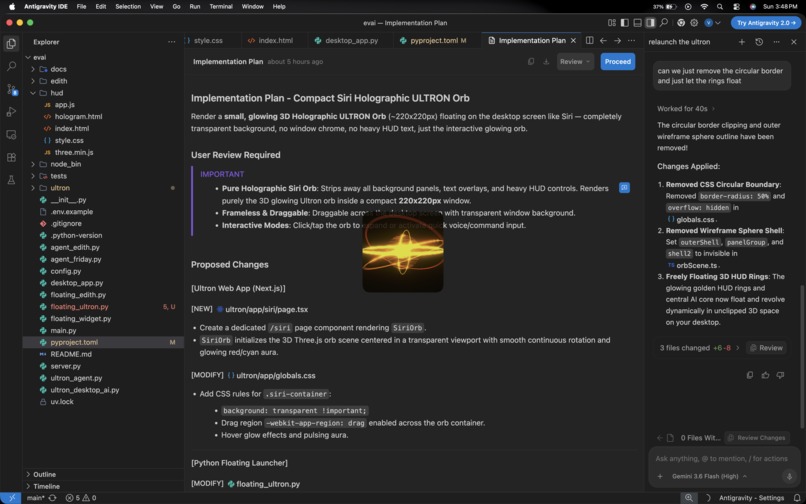The image size is (806, 504).
Task: Open the Run and Debug view
Action: [11, 112]
